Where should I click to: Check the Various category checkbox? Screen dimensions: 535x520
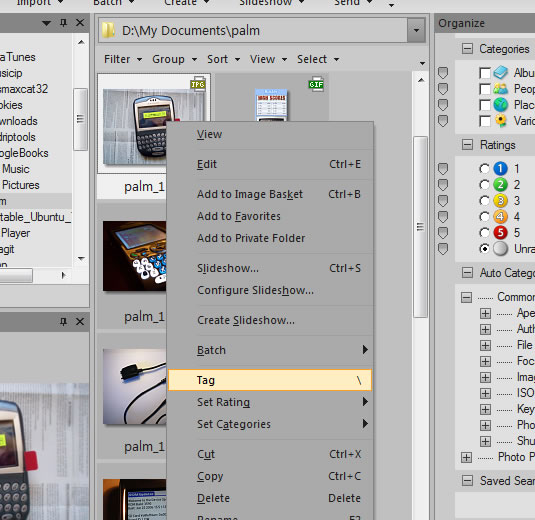(x=485, y=121)
